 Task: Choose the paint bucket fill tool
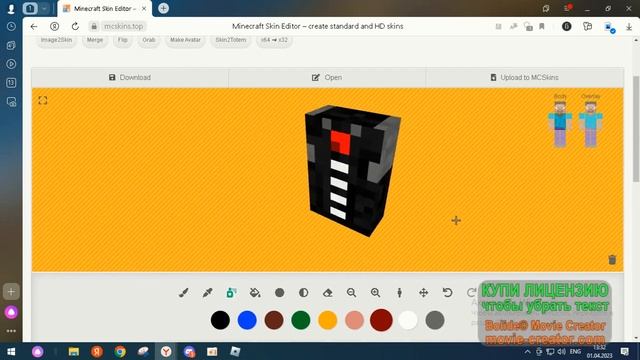pos(255,293)
